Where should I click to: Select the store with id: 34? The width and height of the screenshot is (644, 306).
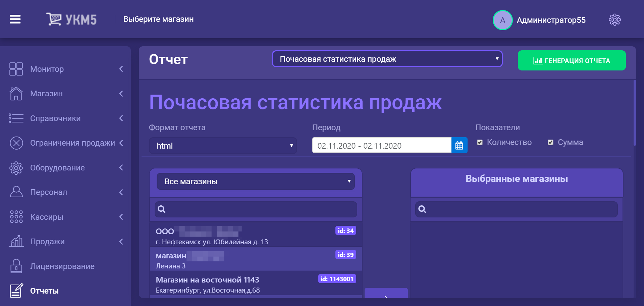(256, 235)
